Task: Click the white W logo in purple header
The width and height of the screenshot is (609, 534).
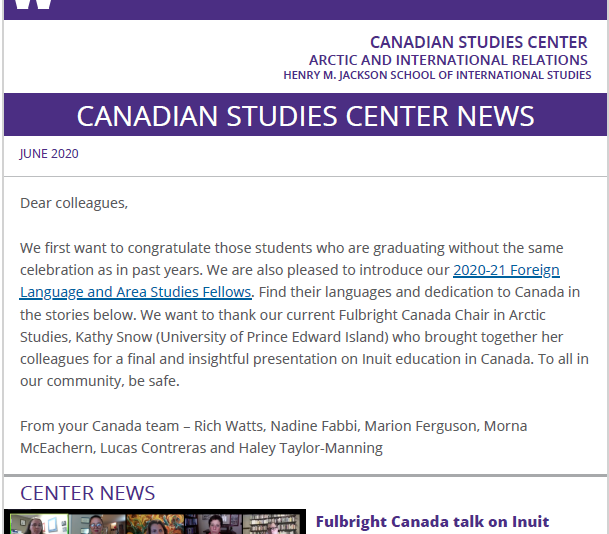Action: coord(33,4)
